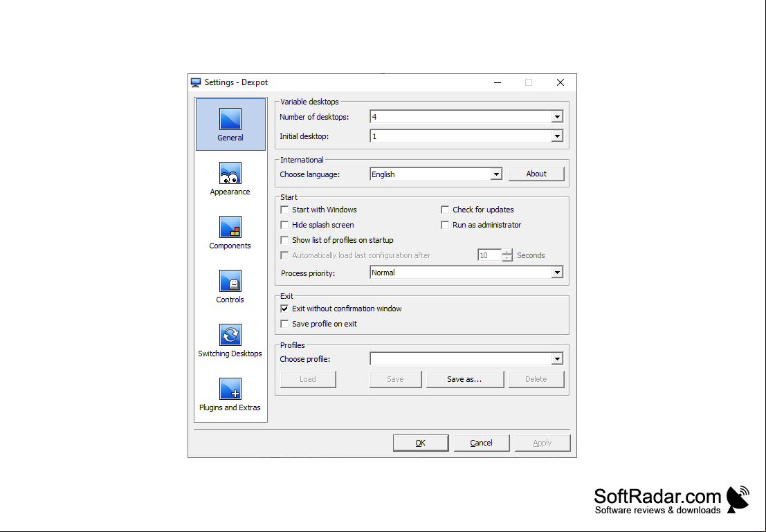Enable Check for updates
The width and height of the screenshot is (766, 532).
[x=444, y=210]
